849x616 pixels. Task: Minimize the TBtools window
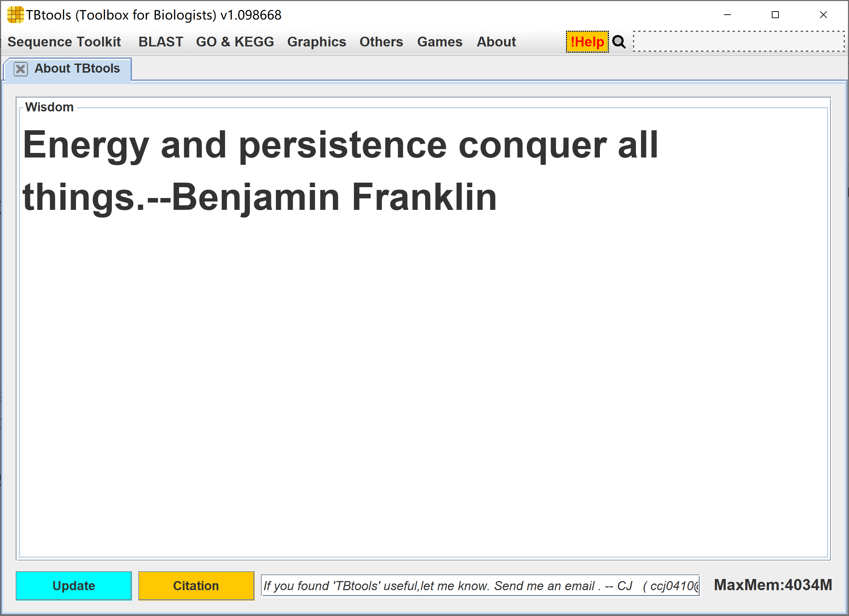click(x=727, y=15)
